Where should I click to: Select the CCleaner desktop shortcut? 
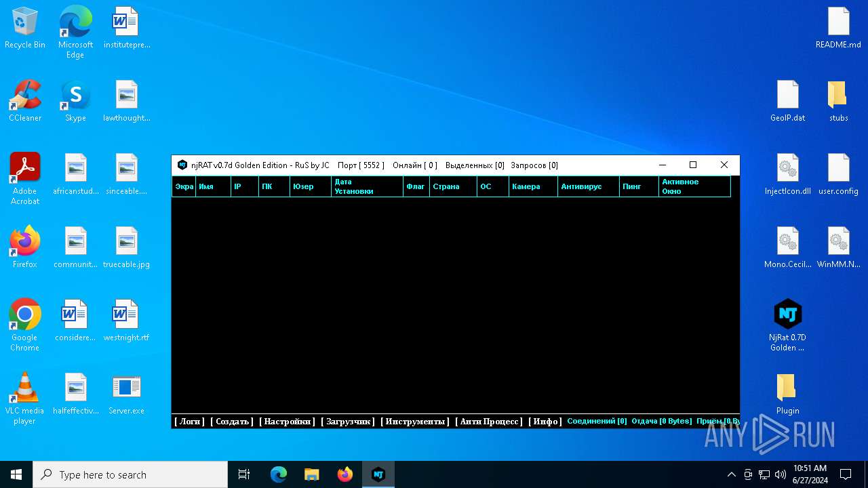click(x=25, y=102)
